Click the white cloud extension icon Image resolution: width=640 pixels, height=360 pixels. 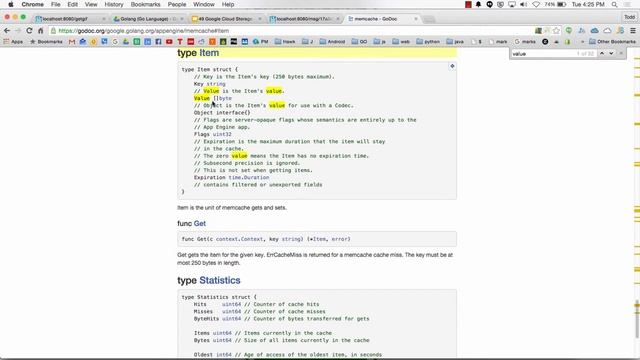pos(607,31)
